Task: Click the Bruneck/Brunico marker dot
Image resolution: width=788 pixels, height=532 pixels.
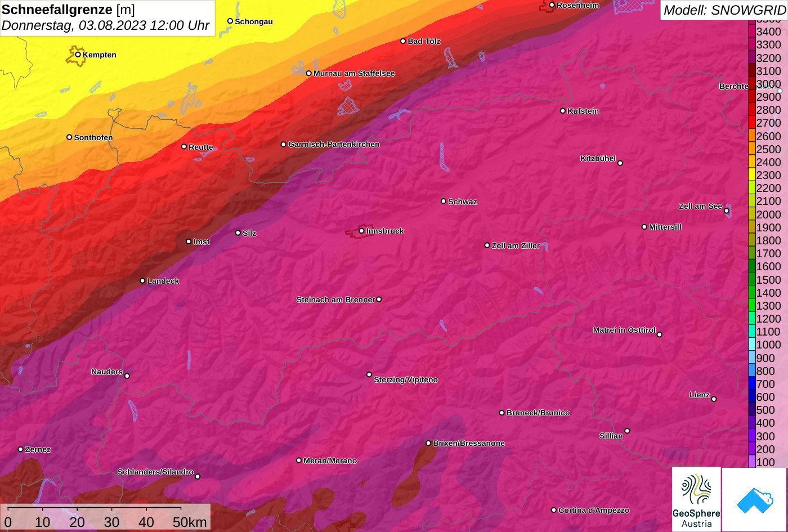Action: pyautogui.click(x=502, y=413)
